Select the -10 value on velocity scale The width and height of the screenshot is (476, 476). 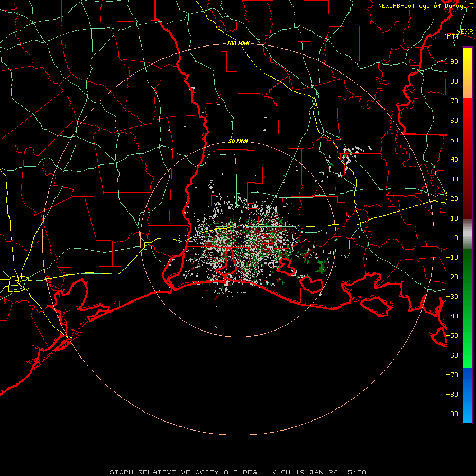click(452, 258)
